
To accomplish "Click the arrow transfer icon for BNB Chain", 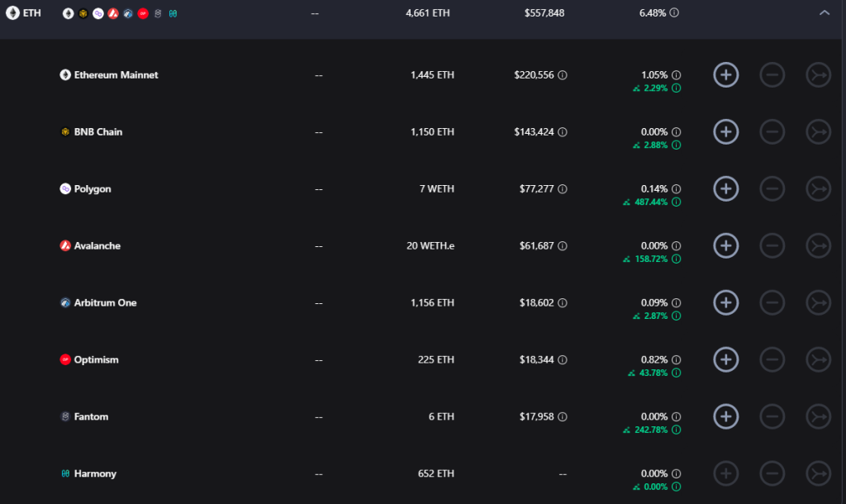I will (x=819, y=131).
